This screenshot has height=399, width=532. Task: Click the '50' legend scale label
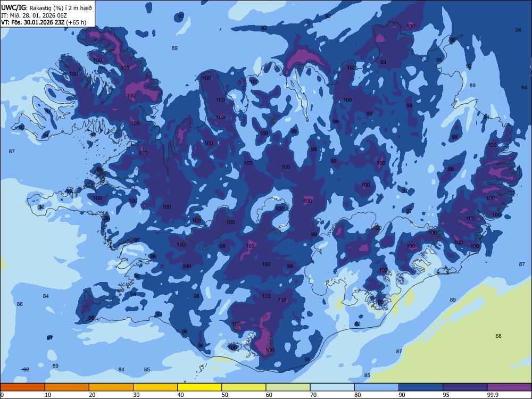coord(225,395)
